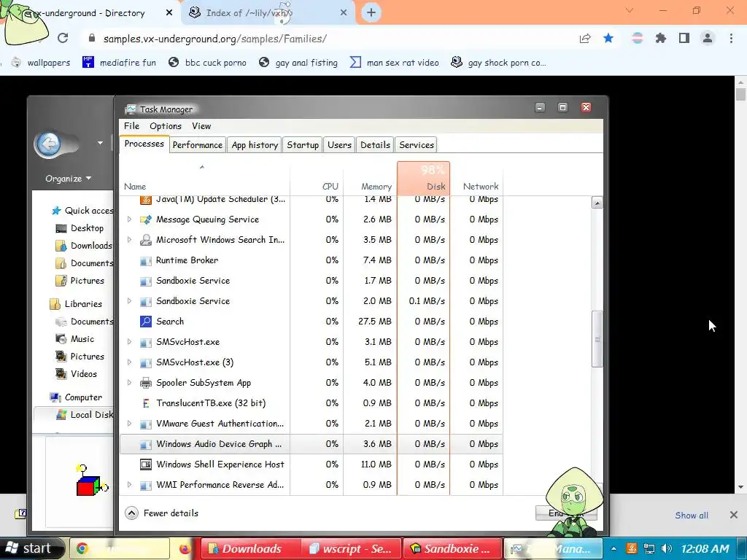The image size is (747, 560).
Task: Select Desktop in Explorer sidebar
Action: (x=80, y=228)
